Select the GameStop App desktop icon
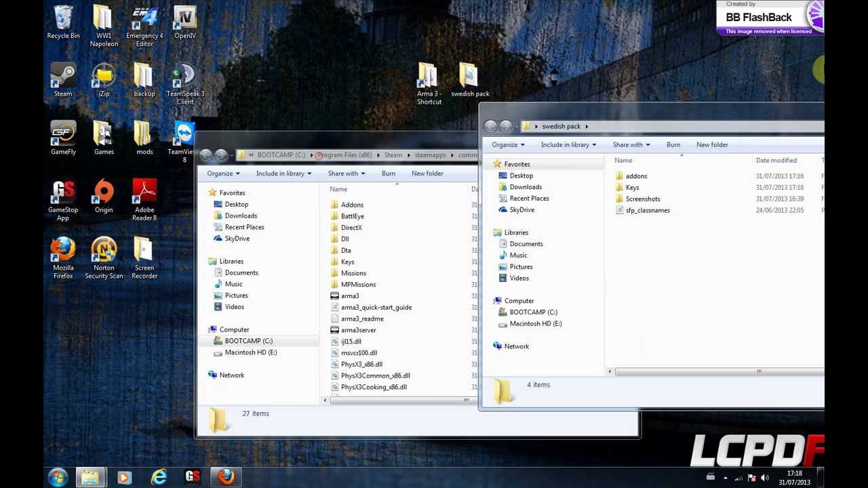Image resolution: width=868 pixels, height=488 pixels. tap(63, 200)
